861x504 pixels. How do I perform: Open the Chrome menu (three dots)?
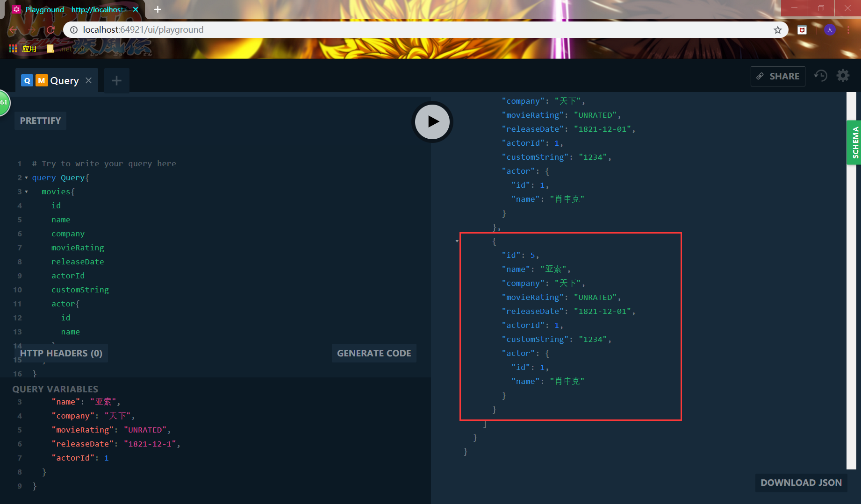pyautogui.click(x=848, y=30)
